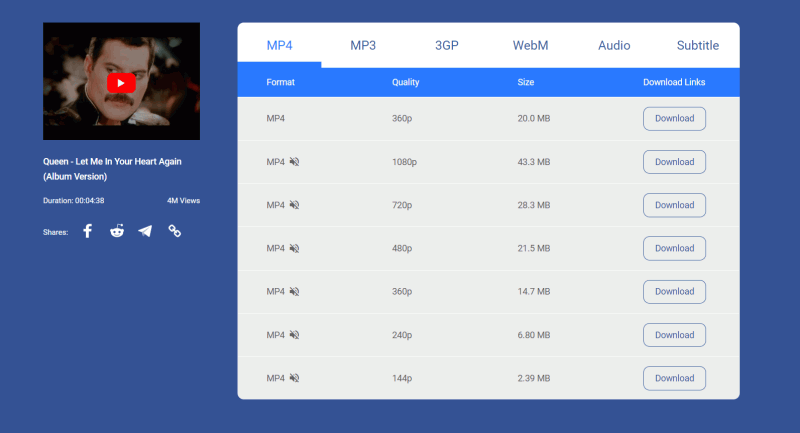Click the 28.3 MB size cell
The image size is (800, 433).
point(534,205)
